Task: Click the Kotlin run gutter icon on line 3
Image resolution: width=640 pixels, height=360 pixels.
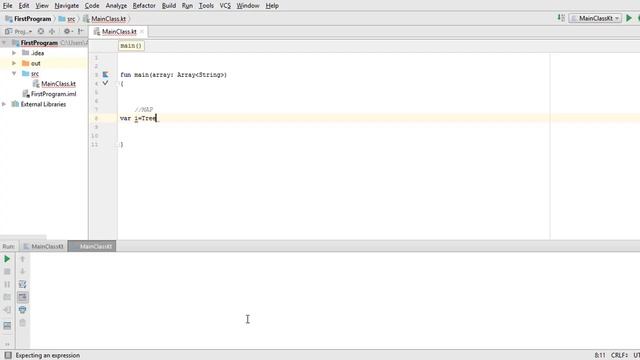Action: coord(105,74)
